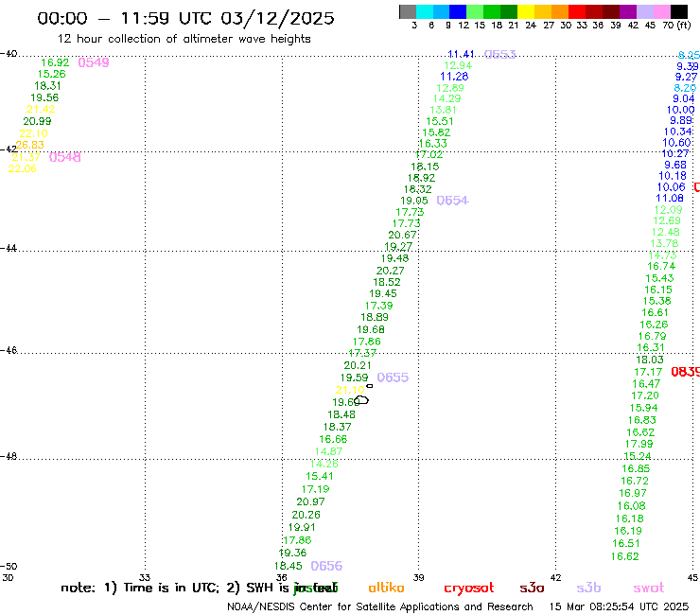
Task: Click the lavender timestamp 0656
Action: [x=326, y=567]
